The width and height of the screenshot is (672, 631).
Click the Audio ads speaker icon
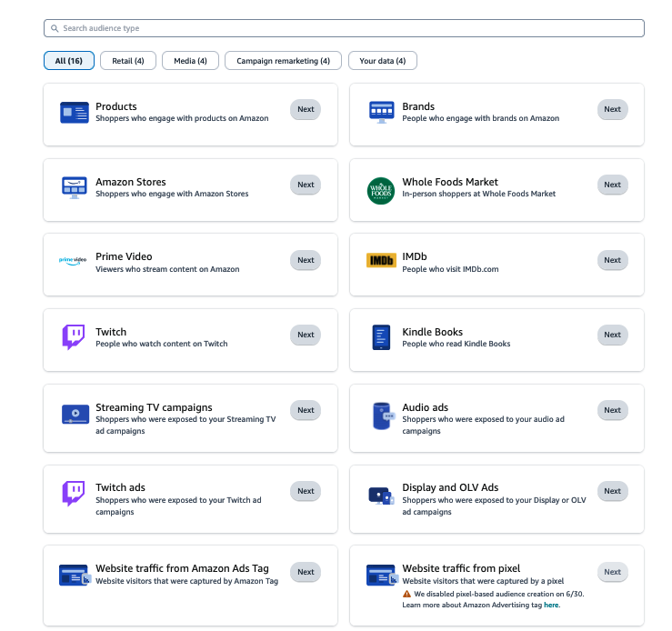coord(381,416)
